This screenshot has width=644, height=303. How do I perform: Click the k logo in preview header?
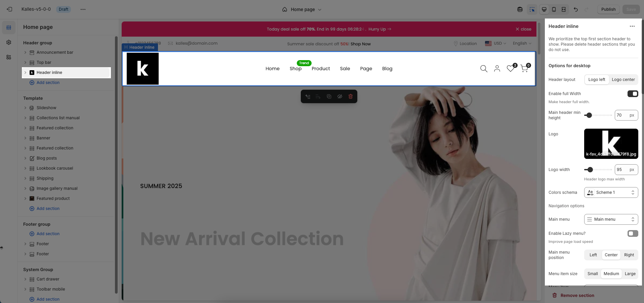[x=143, y=69]
